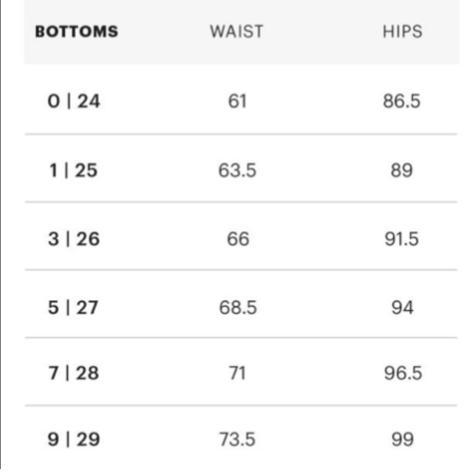Click the waist value 71
This screenshot has height=472, width=476.
[237, 373]
